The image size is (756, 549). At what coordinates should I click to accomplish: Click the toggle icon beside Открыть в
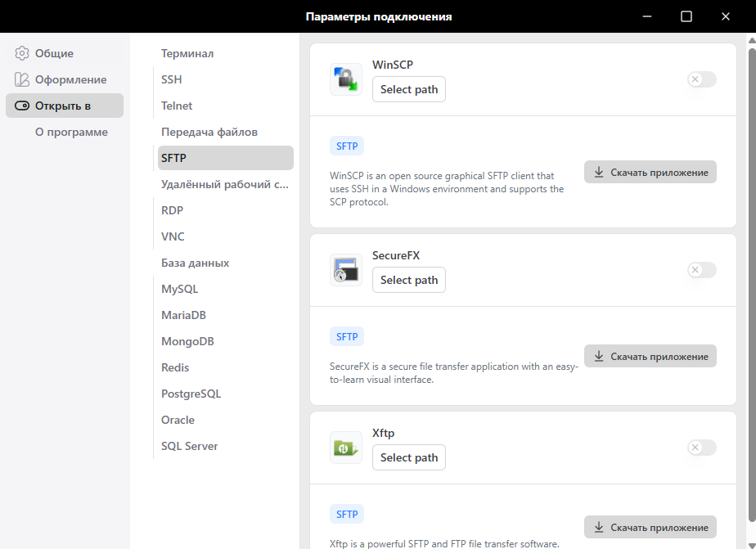click(x=22, y=106)
